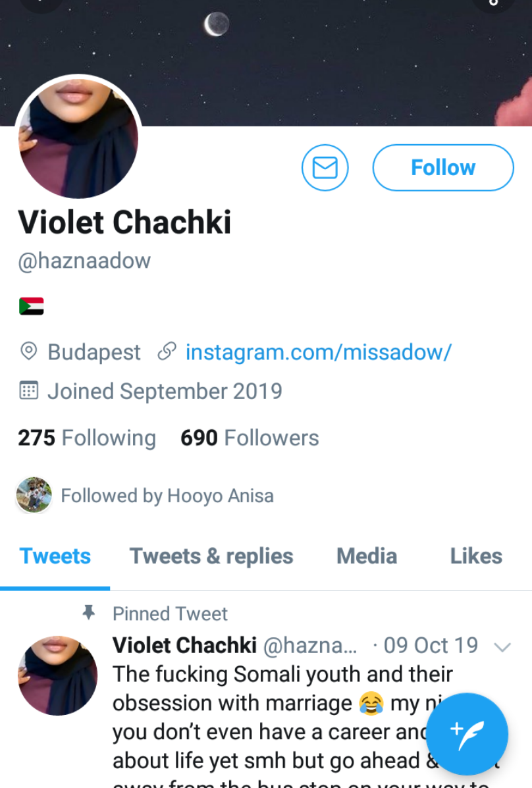View the 690 Followers list
The height and width of the screenshot is (788, 532).
(250, 438)
